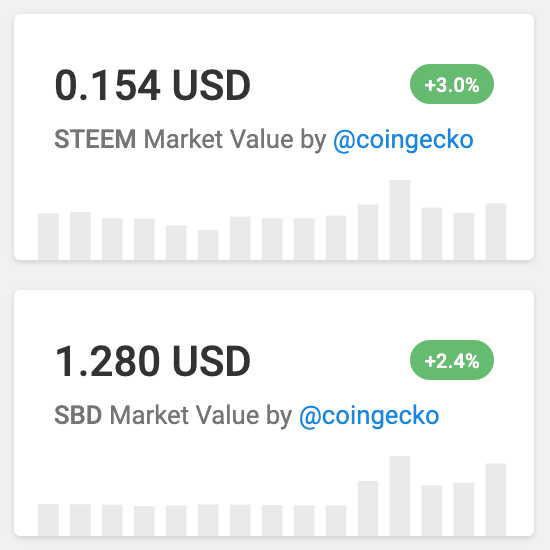
Task: Click the 'STEEM Market Value by' label text
Action: (x=190, y=140)
